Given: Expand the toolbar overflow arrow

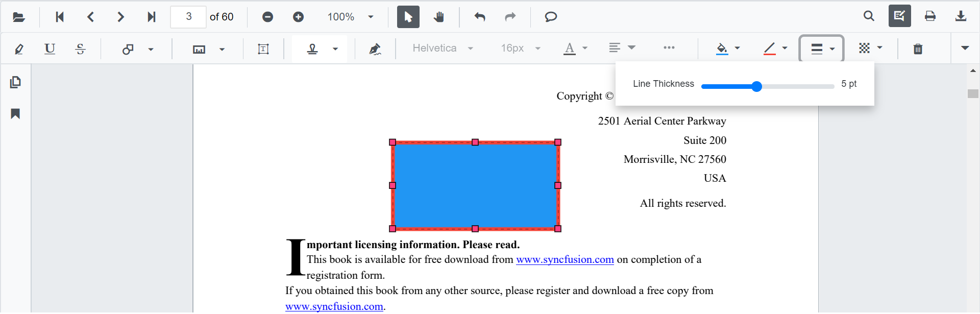Looking at the screenshot, I should (965, 48).
